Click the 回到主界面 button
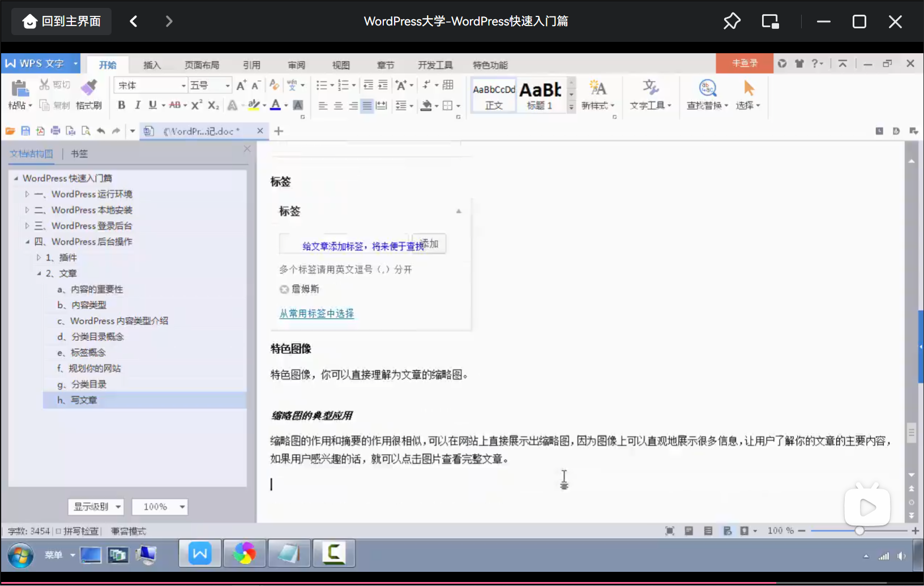The height and width of the screenshot is (586, 924). (x=61, y=22)
